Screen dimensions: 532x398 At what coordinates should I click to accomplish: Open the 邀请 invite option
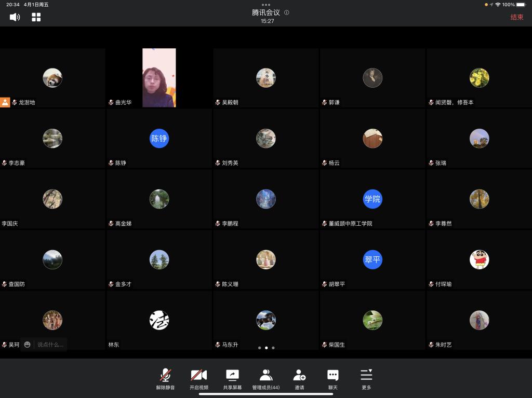tap(299, 379)
